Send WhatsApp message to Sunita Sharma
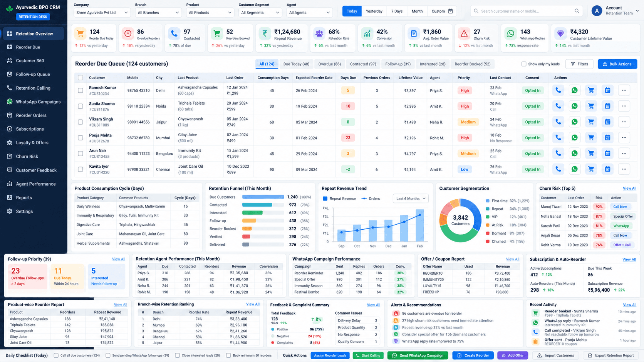The height and width of the screenshot is (362, 644). pyautogui.click(x=575, y=106)
